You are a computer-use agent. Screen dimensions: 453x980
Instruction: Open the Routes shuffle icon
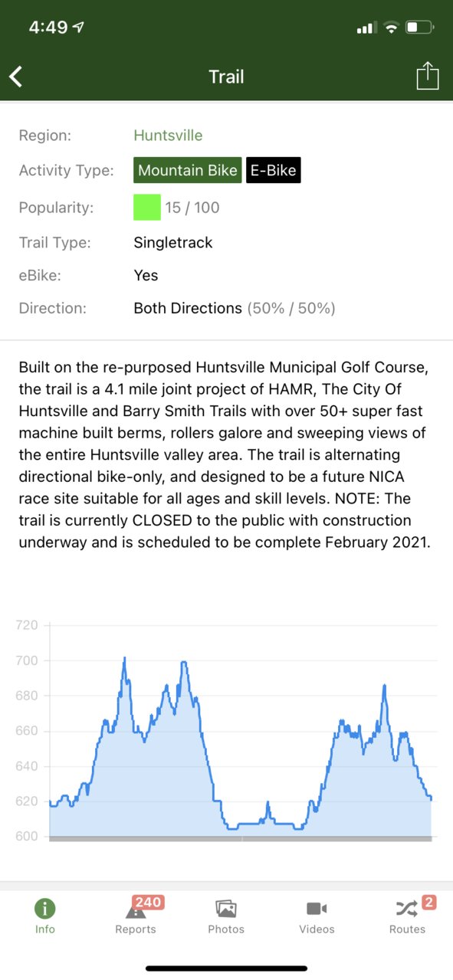[x=406, y=910]
